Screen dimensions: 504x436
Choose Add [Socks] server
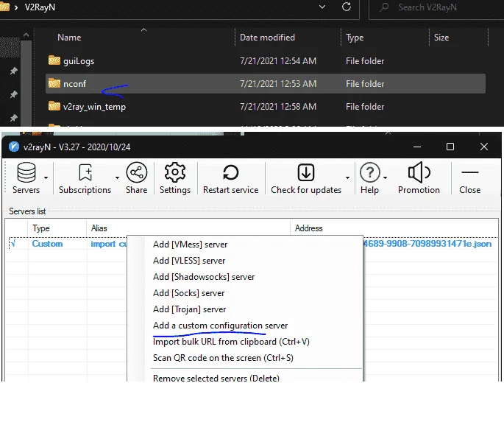188,293
